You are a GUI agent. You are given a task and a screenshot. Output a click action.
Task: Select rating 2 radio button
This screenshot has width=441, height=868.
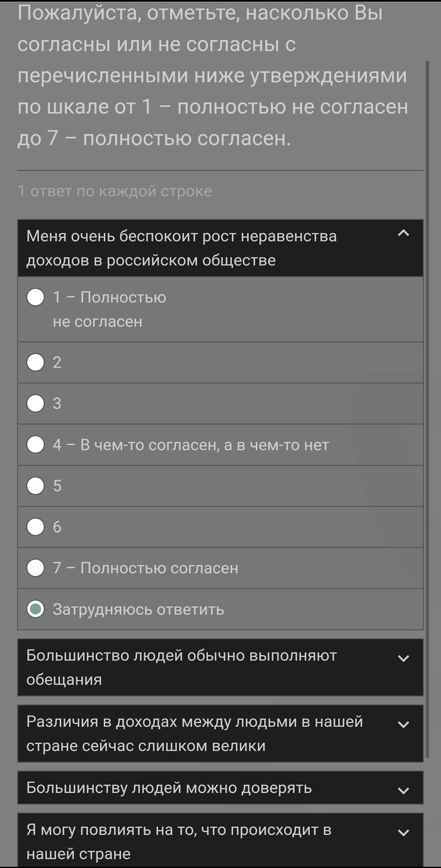click(36, 362)
